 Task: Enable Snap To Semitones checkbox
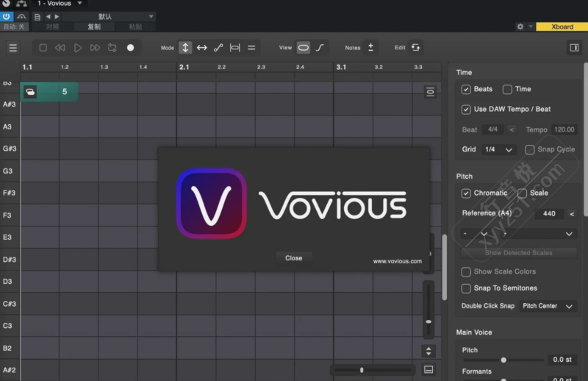pyautogui.click(x=466, y=288)
